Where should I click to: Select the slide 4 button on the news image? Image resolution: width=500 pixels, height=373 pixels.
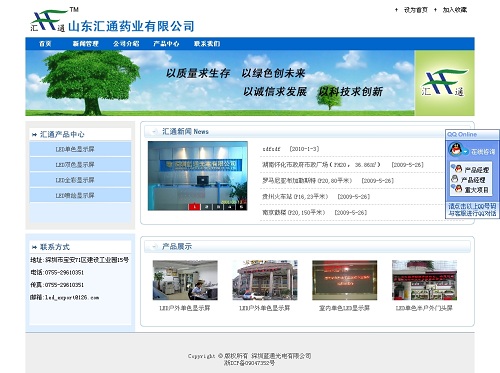230,207
